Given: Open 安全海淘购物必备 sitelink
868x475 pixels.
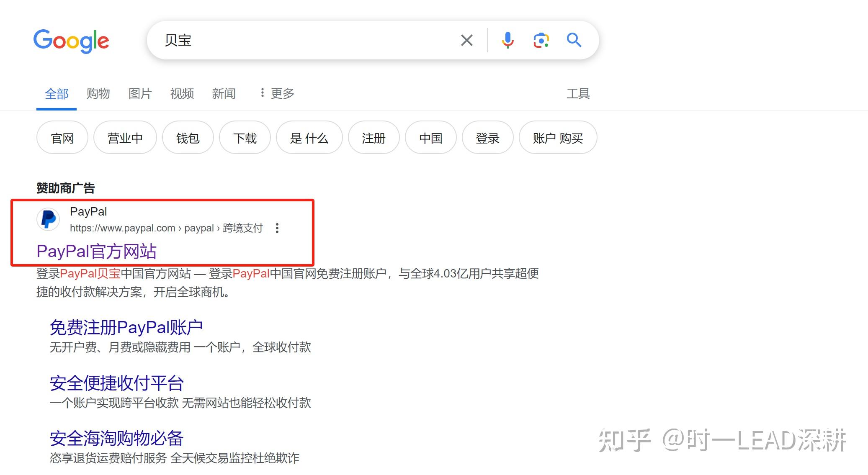Looking at the screenshot, I should coord(117,438).
